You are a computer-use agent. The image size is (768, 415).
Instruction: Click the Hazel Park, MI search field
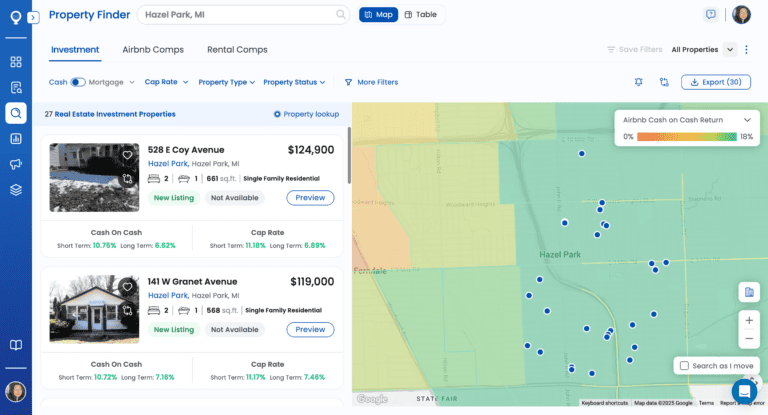coord(238,15)
